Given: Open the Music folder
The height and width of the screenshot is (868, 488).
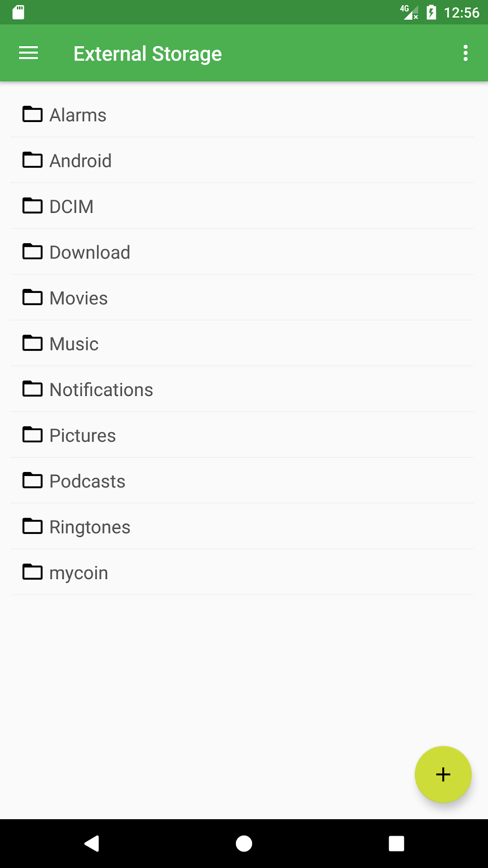Looking at the screenshot, I should (x=242, y=343).
